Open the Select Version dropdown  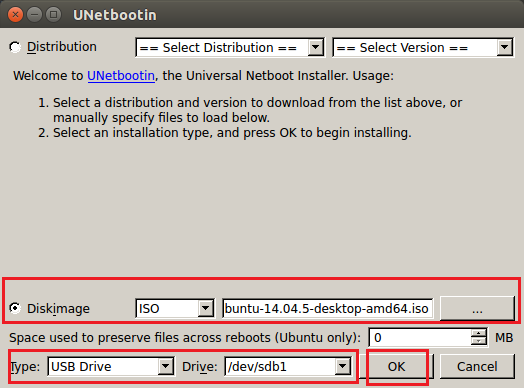pyautogui.click(x=423, y=47)
